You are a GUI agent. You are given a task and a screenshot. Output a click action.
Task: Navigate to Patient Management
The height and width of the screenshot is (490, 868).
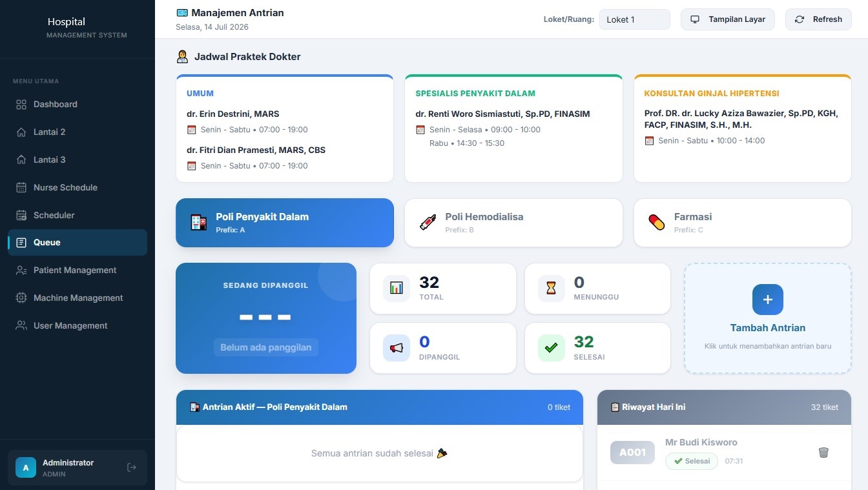(x=77, y=271)
